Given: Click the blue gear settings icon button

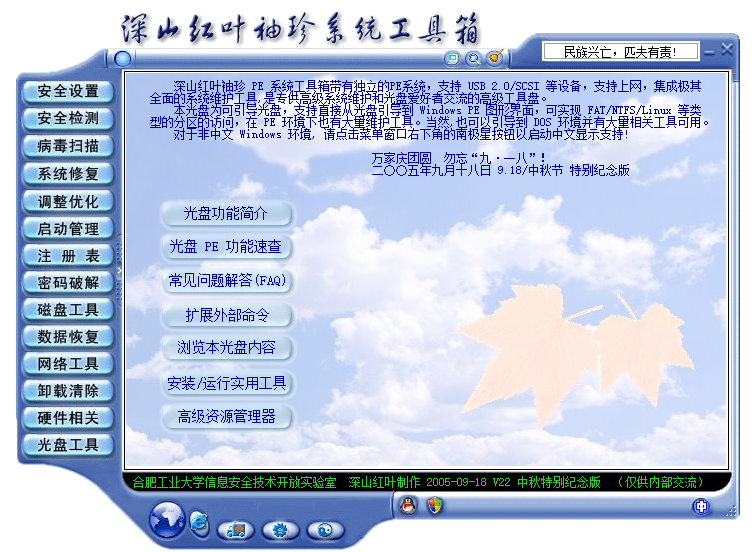Looking at the screenshot, I should click(x=281, y=530).
